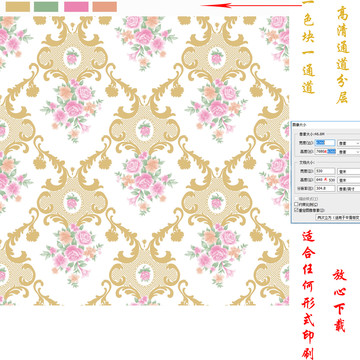Image resolution: width=360 pixels, height=360 pixels.
Task: Click the document width field showing 530
Action: tap(325, 171)
